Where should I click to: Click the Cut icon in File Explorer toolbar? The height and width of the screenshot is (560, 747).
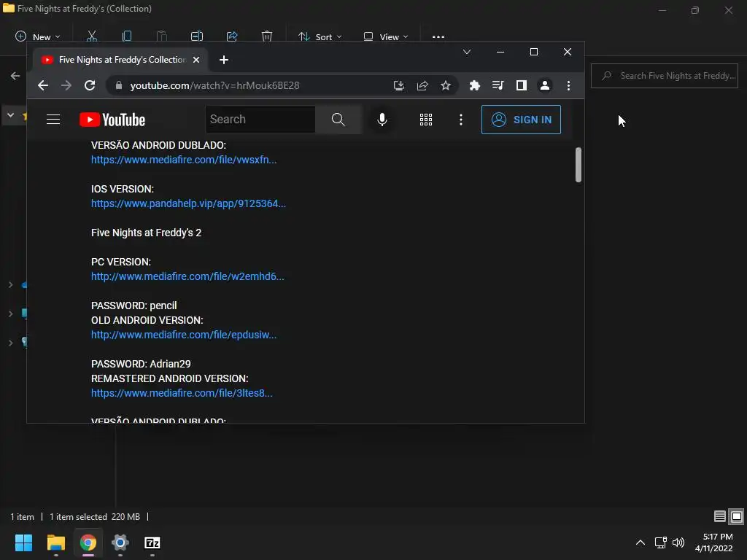(x=91, y=36)
